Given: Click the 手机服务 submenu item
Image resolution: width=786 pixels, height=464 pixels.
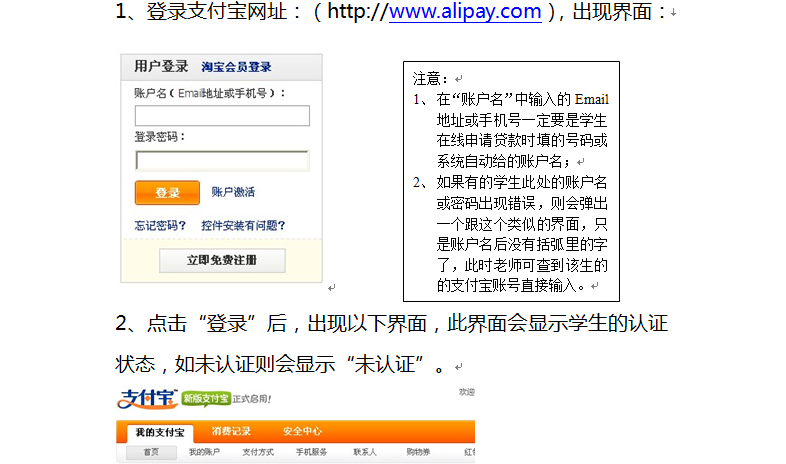Looking at the screenshot, I should (x=311, y=453).
